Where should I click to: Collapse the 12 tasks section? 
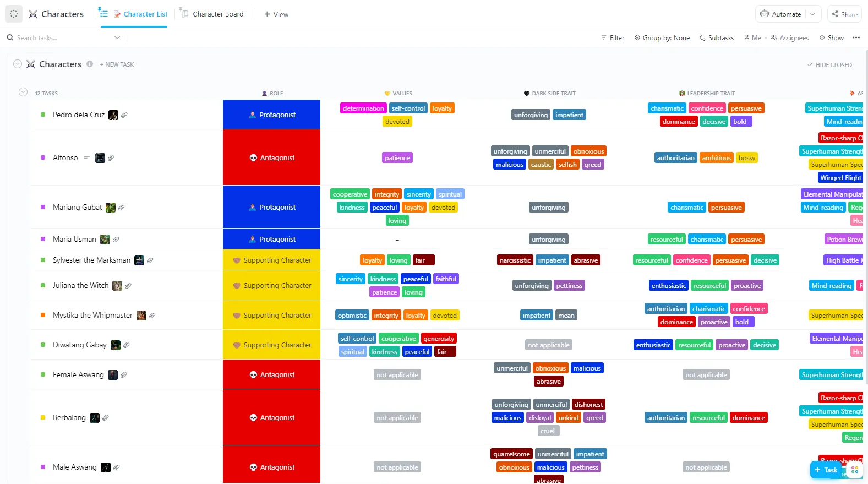coord(23,92)
